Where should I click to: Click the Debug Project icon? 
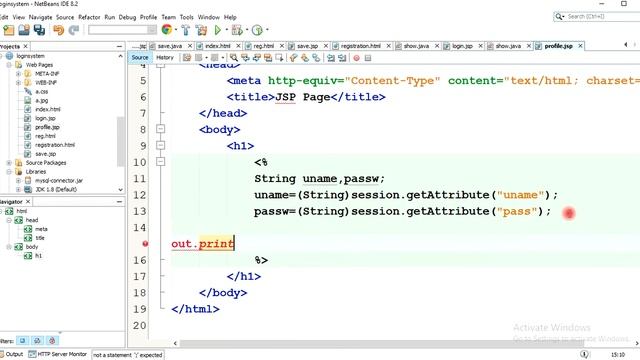click(x=237, y=30)
